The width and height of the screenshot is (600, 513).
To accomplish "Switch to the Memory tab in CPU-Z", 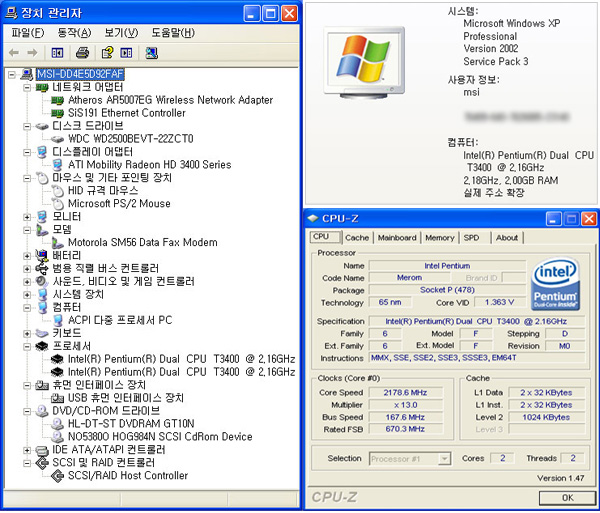I will (x=440, y=238).
